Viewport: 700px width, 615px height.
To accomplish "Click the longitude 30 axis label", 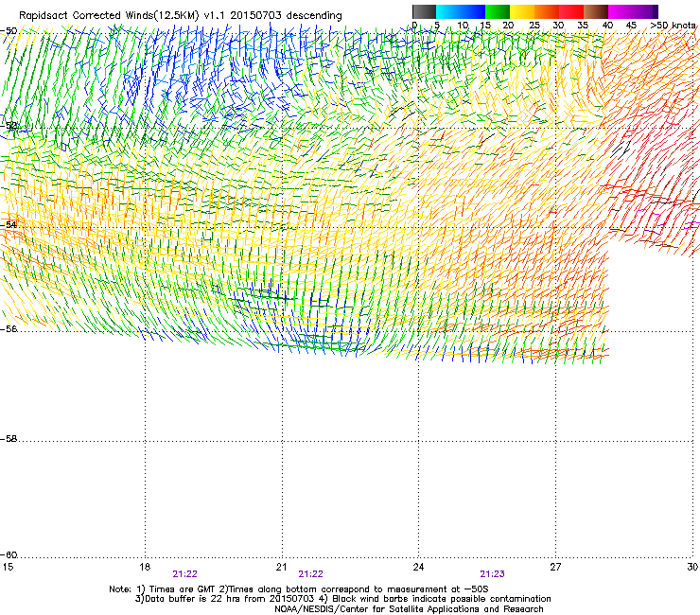I will coord(692,567).
